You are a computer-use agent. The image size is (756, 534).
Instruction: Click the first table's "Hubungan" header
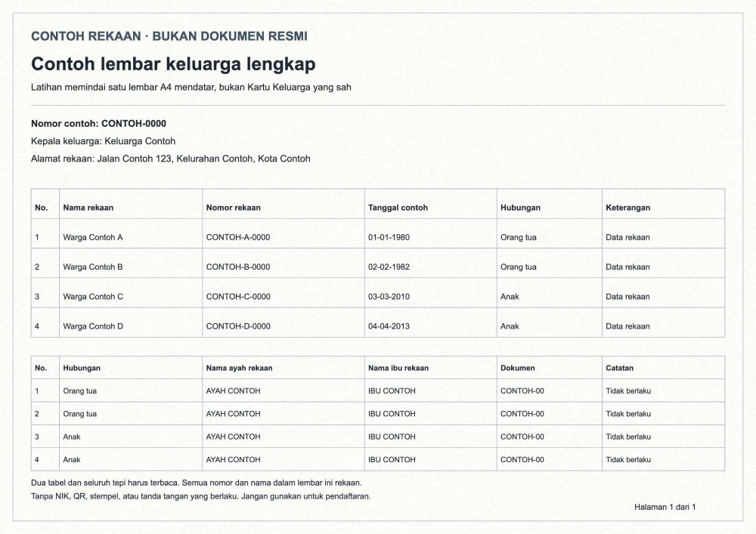tap(520, 208)
